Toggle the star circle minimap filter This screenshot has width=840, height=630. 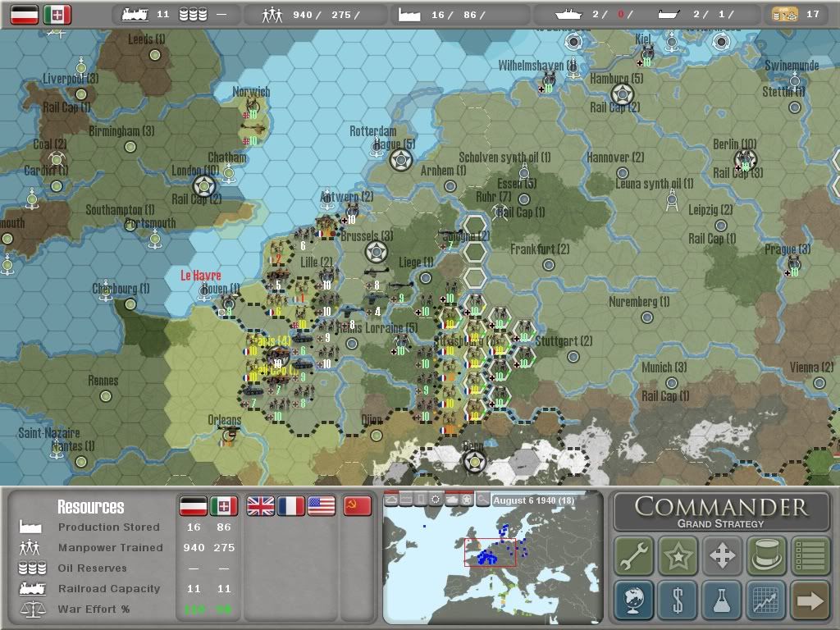tap(467, 500)
